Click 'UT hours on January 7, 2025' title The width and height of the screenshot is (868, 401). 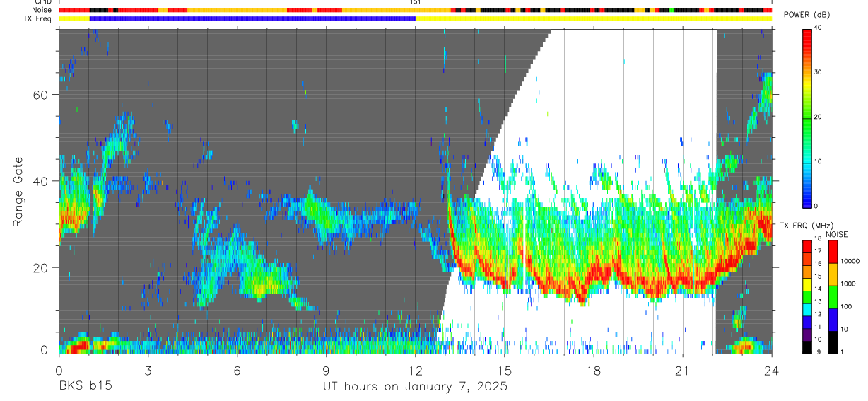pyautogui.click(x=415, y=387)
